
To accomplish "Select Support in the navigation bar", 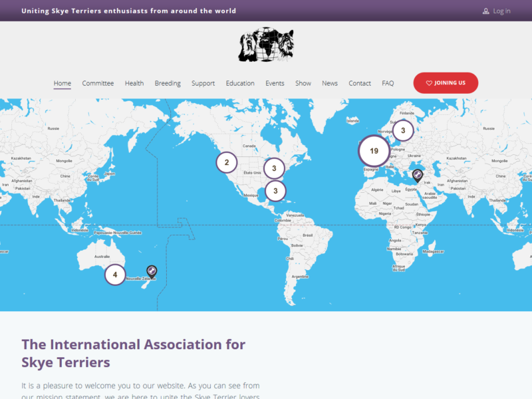I will coord(203,83).
